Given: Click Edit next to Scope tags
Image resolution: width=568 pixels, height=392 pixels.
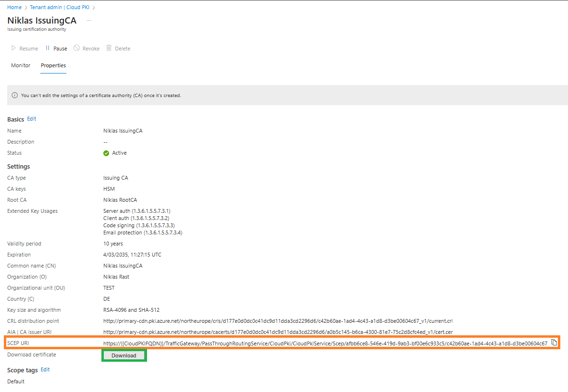Looking at the screenshot, I should [x=45, y=369].
